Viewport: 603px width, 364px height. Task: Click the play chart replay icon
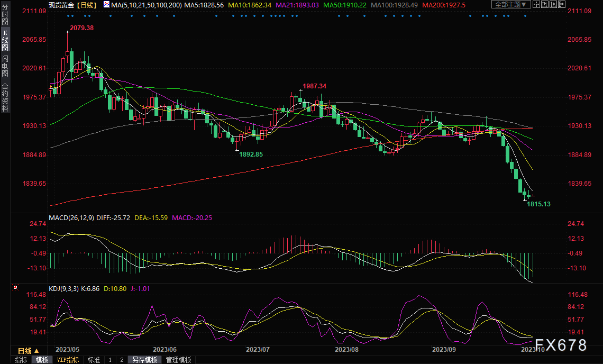553,4
